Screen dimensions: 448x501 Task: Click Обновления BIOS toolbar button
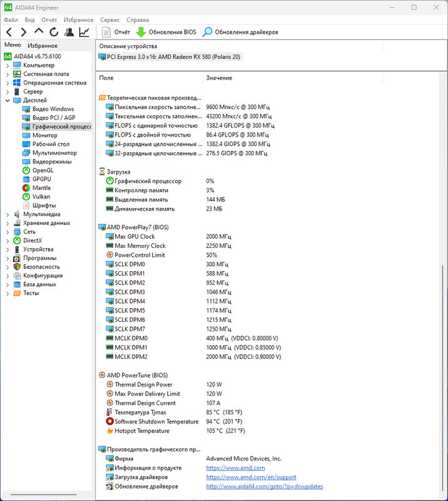[166, 32]
